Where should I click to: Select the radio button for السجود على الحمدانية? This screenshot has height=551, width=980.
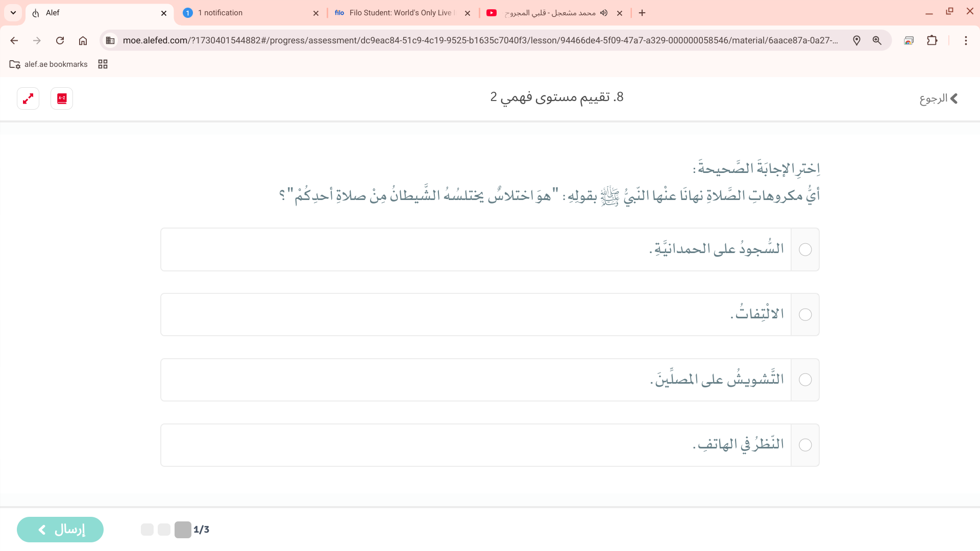coord(805,249)
